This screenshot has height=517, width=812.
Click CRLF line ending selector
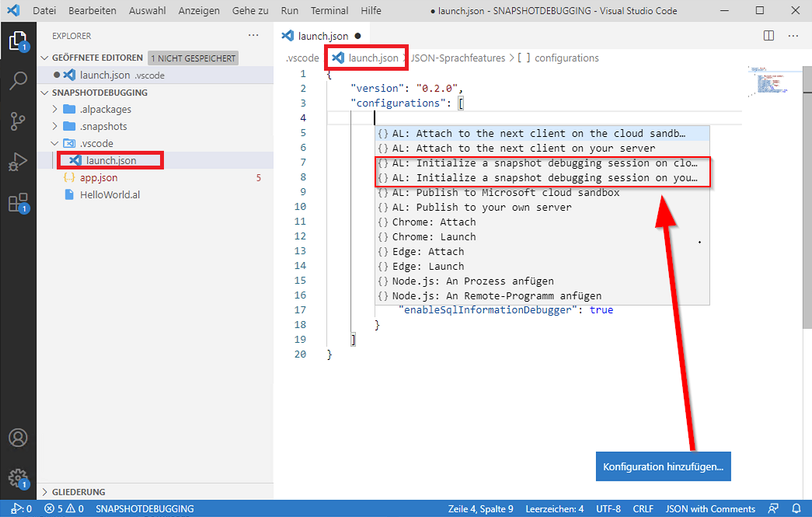pos(643,508)
